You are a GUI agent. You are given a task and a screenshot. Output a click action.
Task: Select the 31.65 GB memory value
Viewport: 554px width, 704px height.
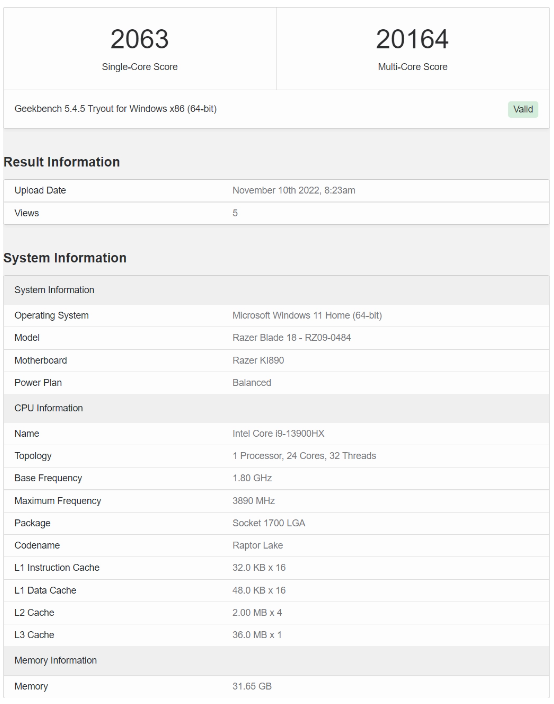pyautogui.click(x=252, y=686)
